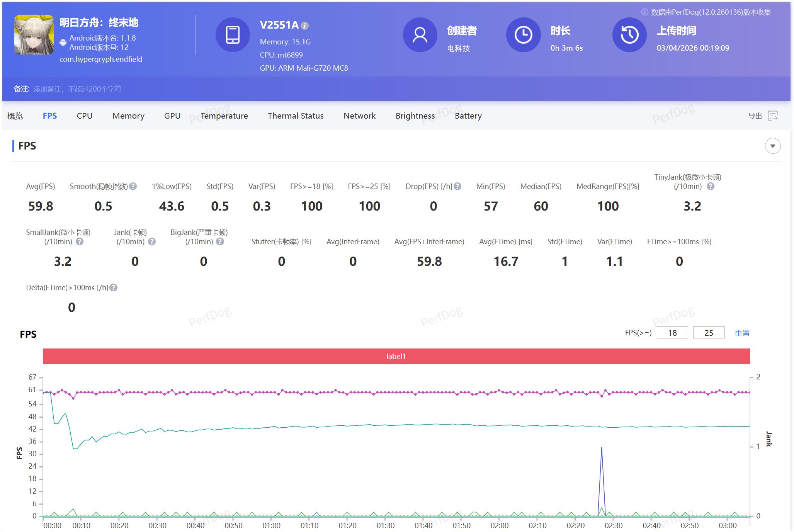
Task: Click the TinyJank help icon
Action: (x=711, y=187)
